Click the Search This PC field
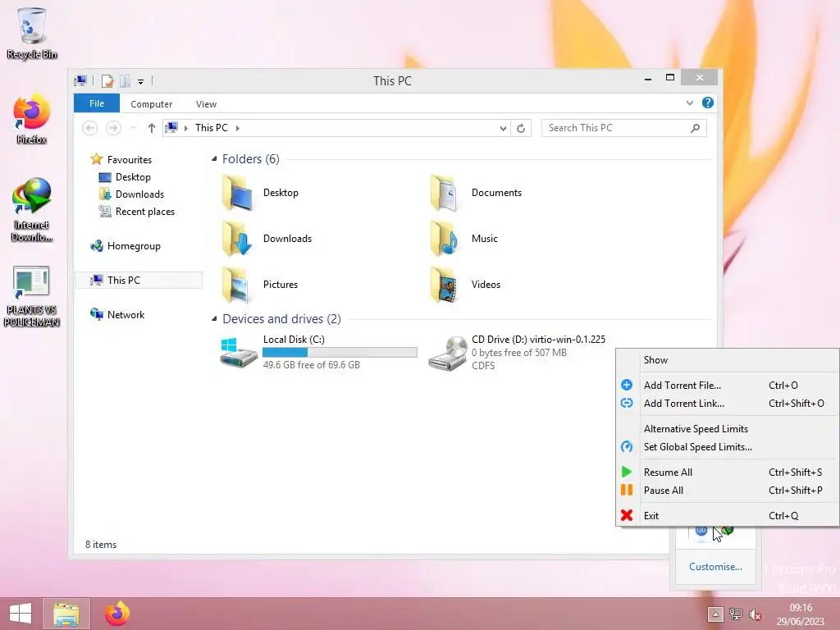840x630 pixels. [x=623, y=128]
